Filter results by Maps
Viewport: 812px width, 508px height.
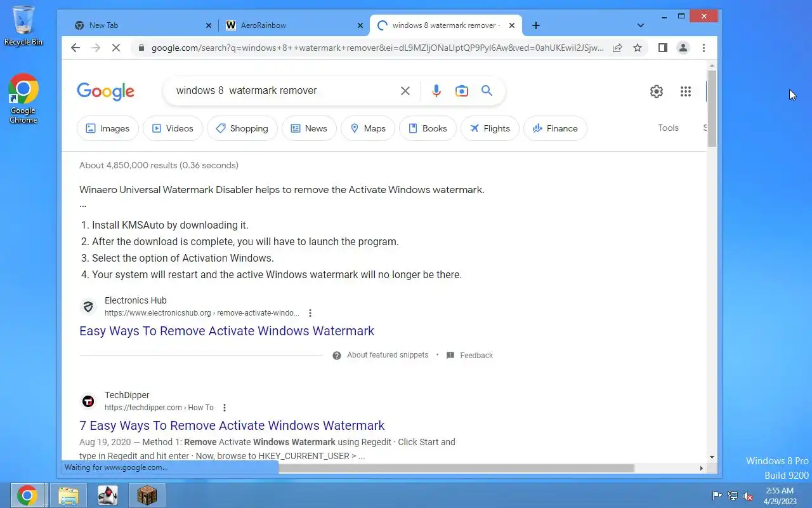368,128
